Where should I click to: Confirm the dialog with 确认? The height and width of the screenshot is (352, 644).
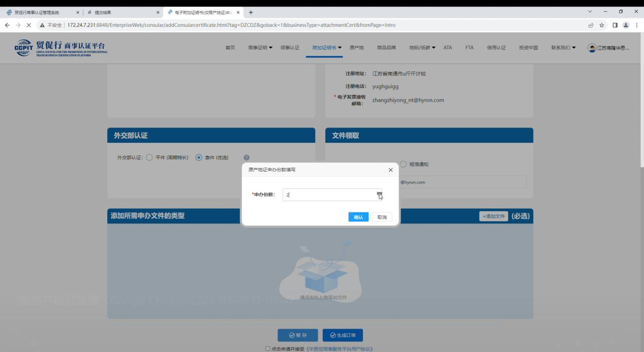[x=358, y=217]
